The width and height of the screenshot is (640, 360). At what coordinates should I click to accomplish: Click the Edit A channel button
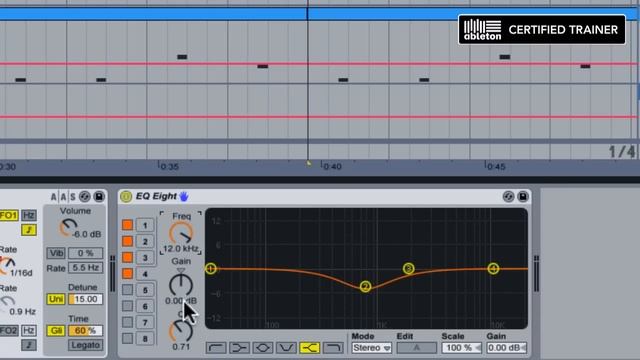[x=416, y=348]
